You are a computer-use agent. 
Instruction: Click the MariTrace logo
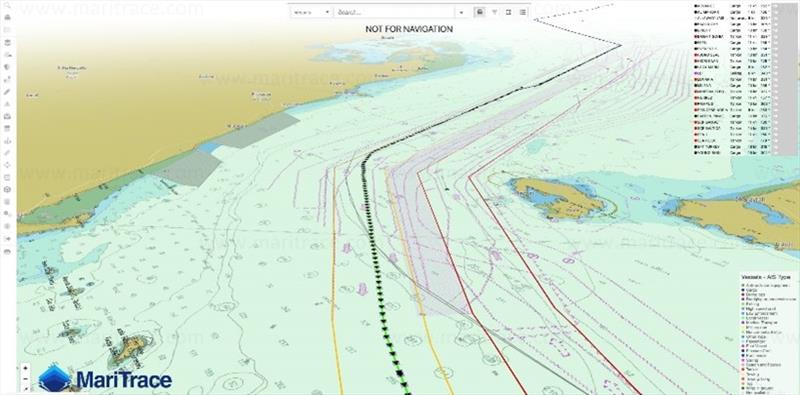[x=105, y=379]
